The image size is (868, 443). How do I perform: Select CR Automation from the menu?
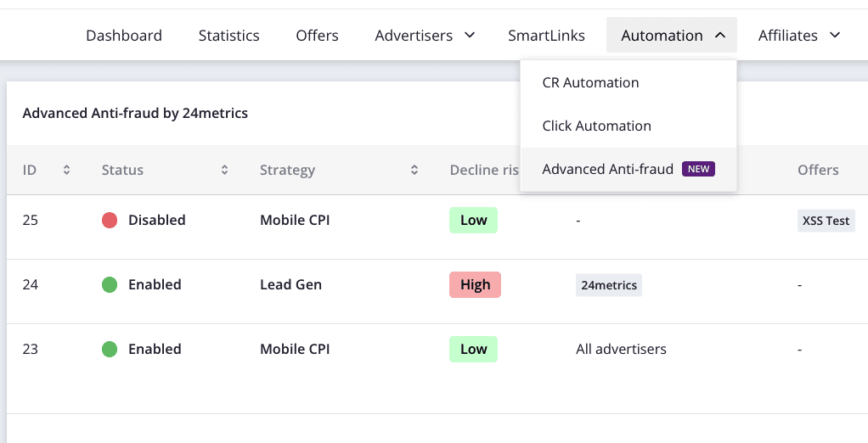click(590, 82)
